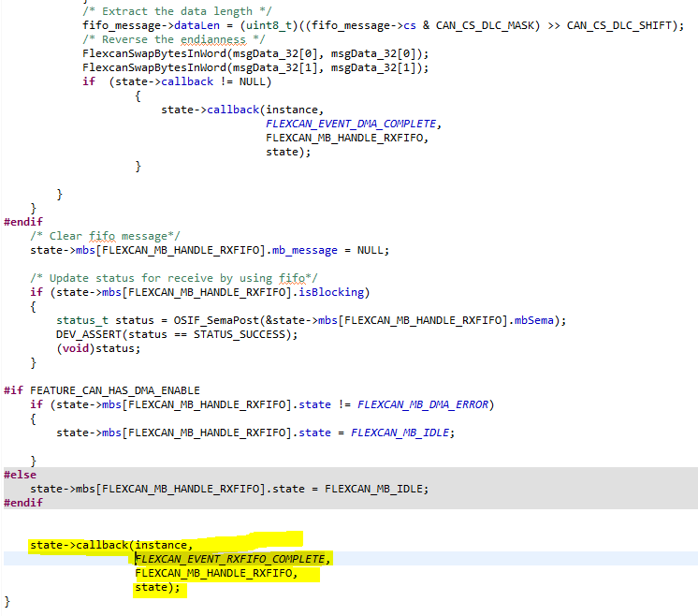Click the "isBlocking" field in the if condition
Viewport: 698px width, 616px height.
tap(331, 292)
